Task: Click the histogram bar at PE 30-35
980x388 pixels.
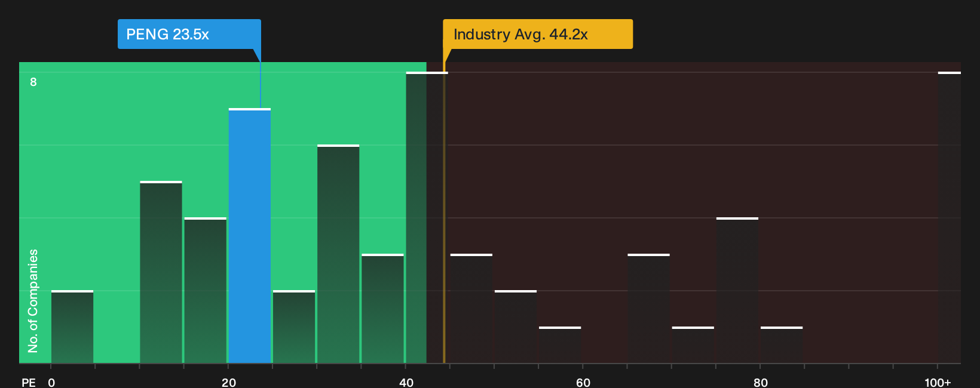Action: tap(338, 254)
